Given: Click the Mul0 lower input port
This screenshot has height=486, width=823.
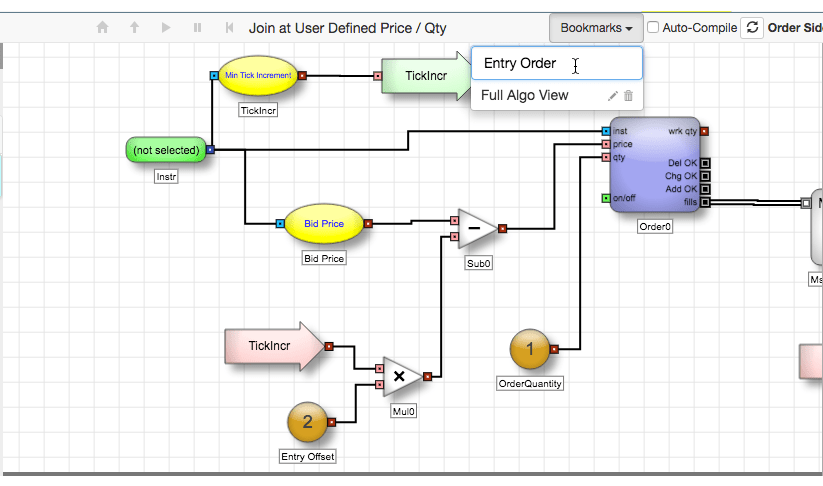Looking at the screenshot, I should point(379,385).
